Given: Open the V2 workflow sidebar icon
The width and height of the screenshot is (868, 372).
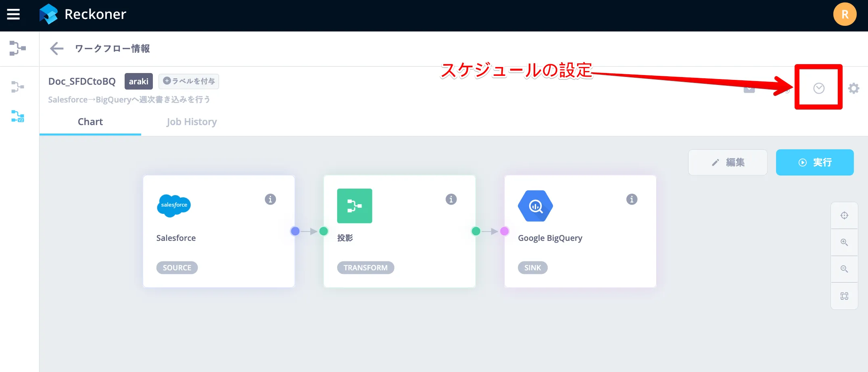Looking at the screenshot, I should (18, 116).
